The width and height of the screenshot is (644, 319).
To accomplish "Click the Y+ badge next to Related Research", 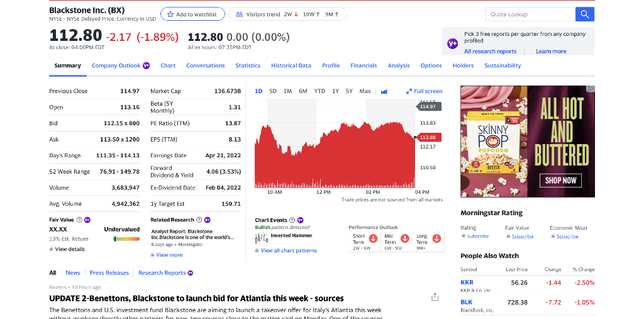I will tap(208, 220).
